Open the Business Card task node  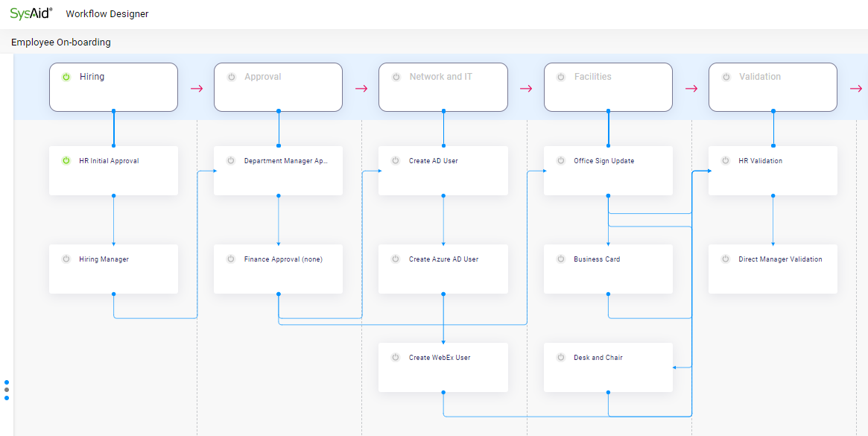point(608,269)
